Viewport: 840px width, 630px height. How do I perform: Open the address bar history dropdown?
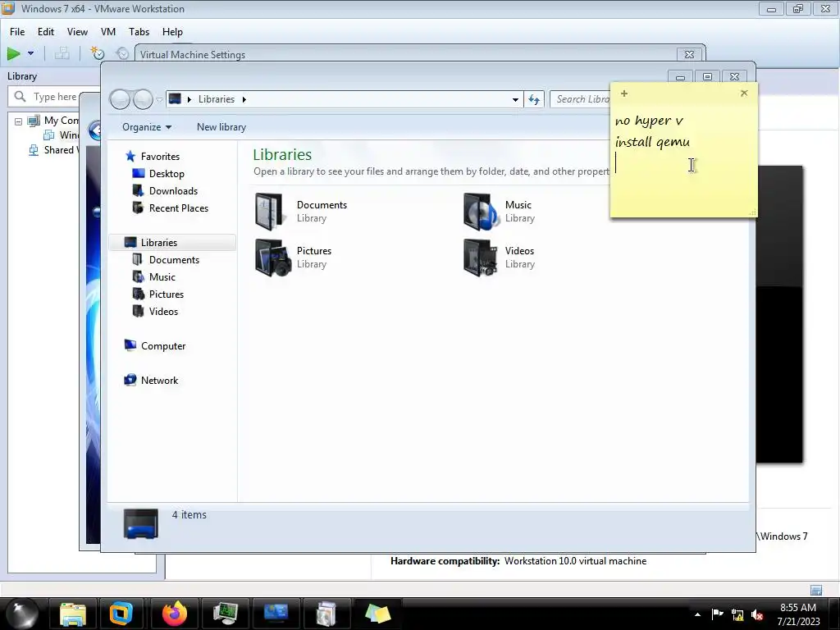515,99
